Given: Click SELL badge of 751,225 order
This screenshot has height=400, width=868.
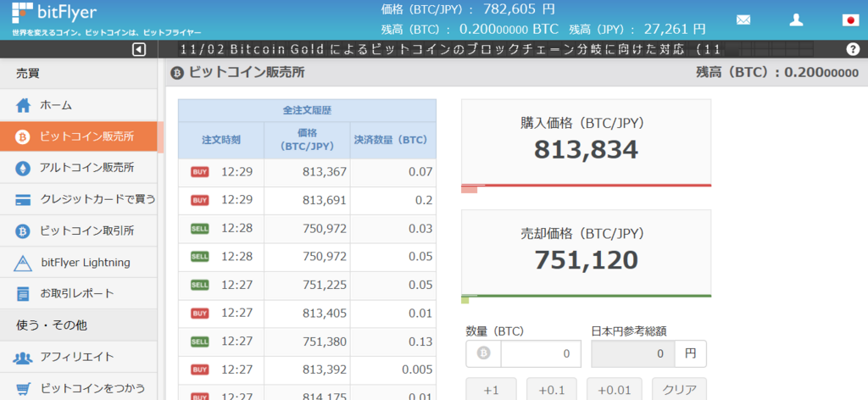Looking at the screenshot, I should click(200, 285).
